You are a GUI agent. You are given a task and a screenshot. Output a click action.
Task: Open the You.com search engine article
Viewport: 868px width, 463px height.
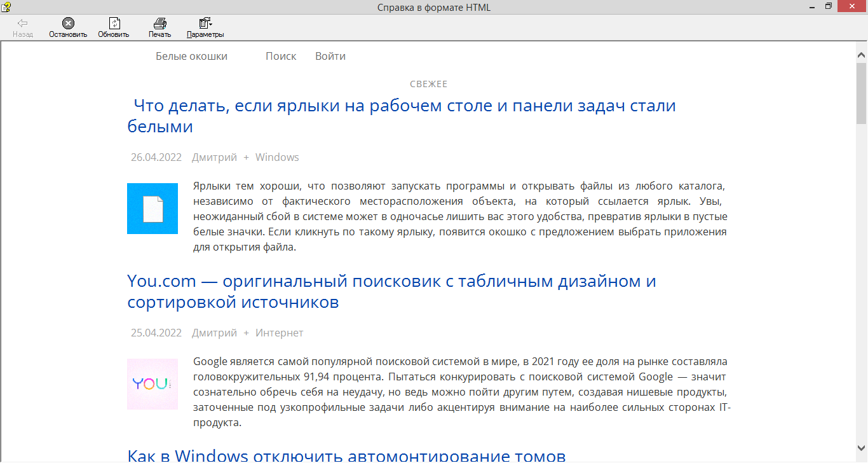click(x=391, y=291)
